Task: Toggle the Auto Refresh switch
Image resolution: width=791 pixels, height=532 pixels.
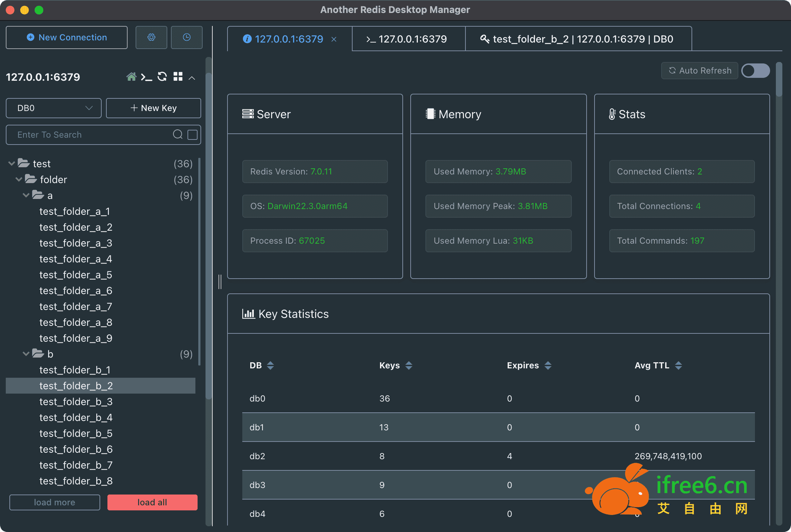Action: click(755, 71)
